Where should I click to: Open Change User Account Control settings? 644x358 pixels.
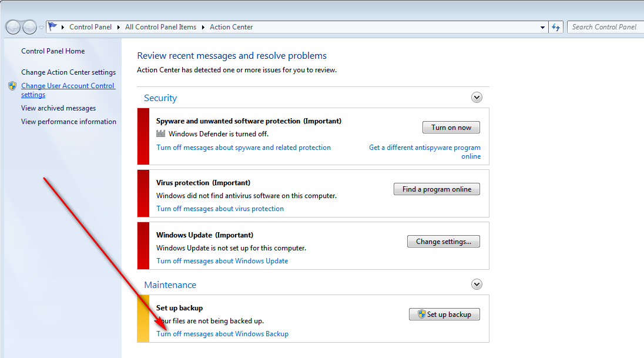68,90
